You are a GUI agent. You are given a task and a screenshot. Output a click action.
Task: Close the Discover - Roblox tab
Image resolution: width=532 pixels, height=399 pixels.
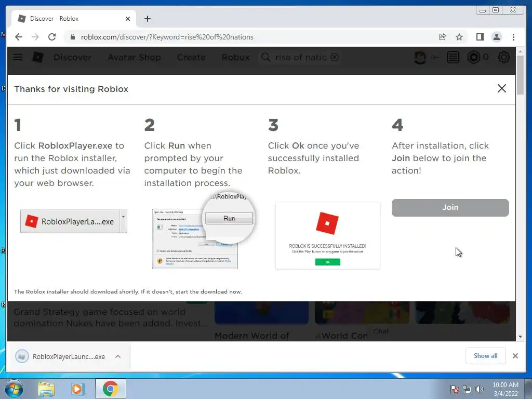pyautogui.click(x=128, y=19)
